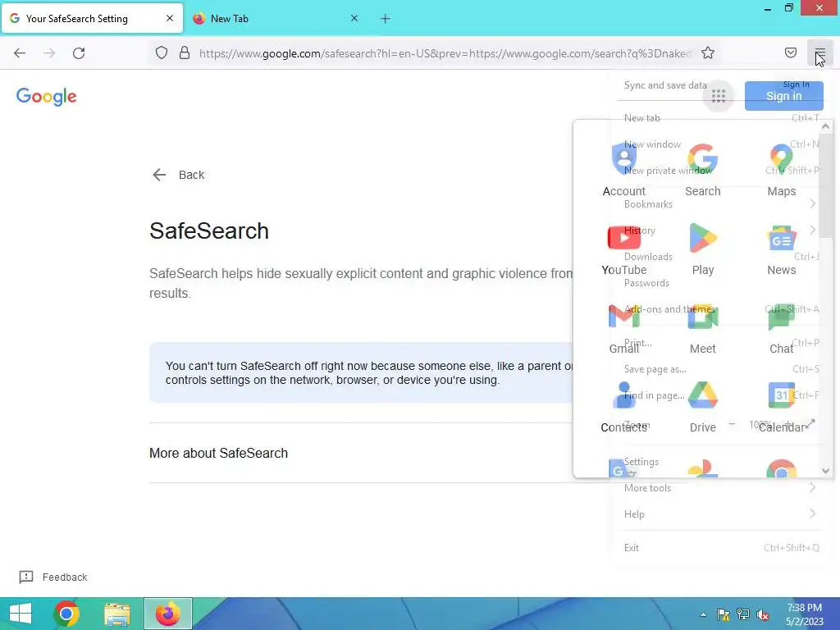Launch YouTube from the apps panel
The height and width of the screenshot is (630, 840).
tap(624, 249)
